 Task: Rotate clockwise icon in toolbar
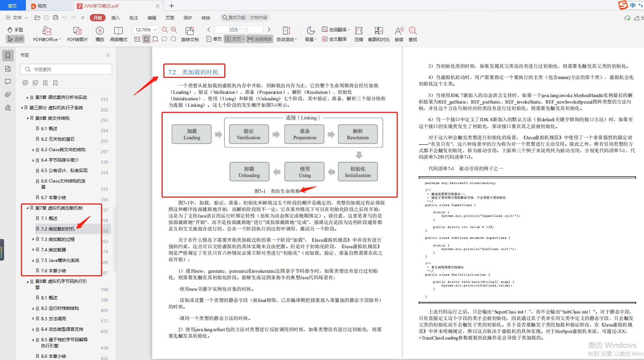coord(173,39)
